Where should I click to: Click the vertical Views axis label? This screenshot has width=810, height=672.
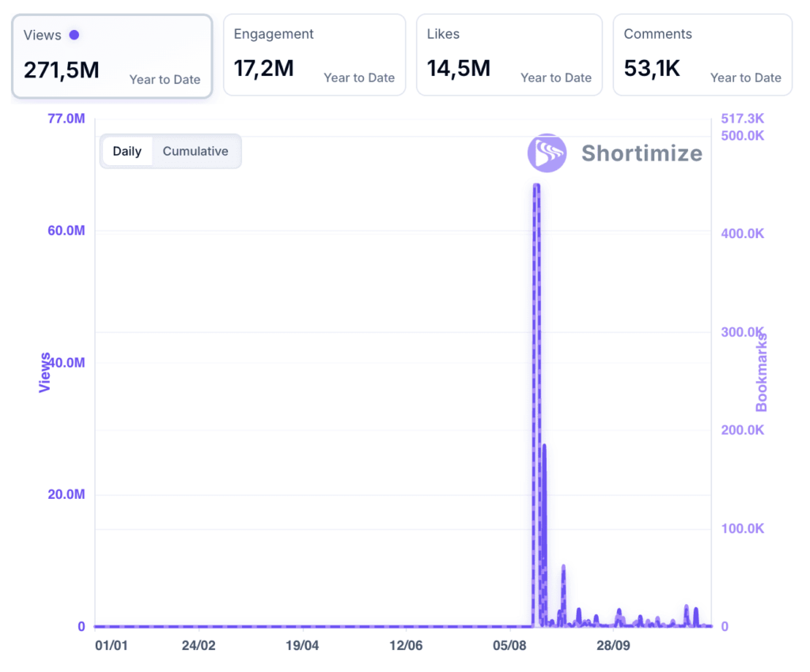pos(45,372)
